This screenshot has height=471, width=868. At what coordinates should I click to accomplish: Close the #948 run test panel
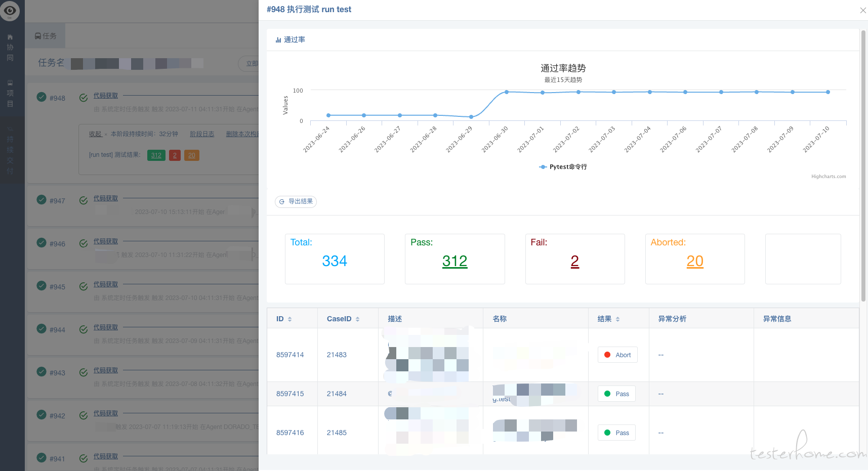coord(863,10)
